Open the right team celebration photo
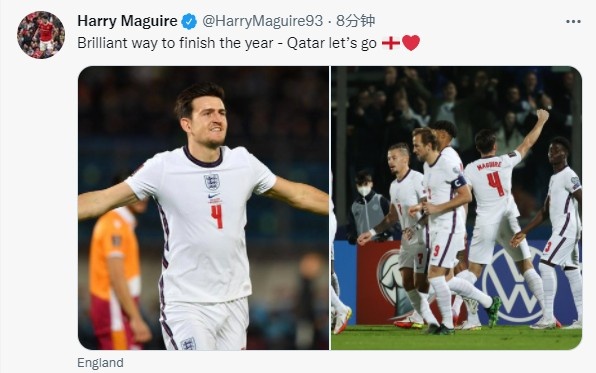The image size is (596, 373). 457,208
